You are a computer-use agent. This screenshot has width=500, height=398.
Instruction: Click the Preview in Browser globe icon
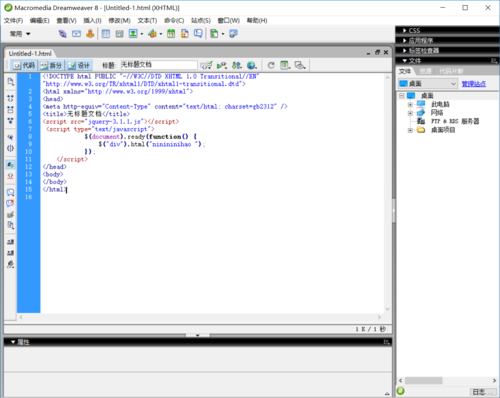(x=252, y=65)
